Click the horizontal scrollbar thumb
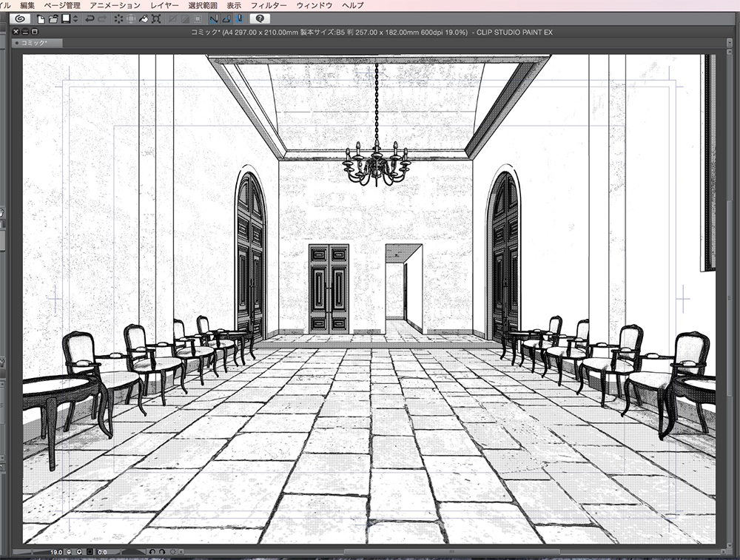 pos(451,552)
